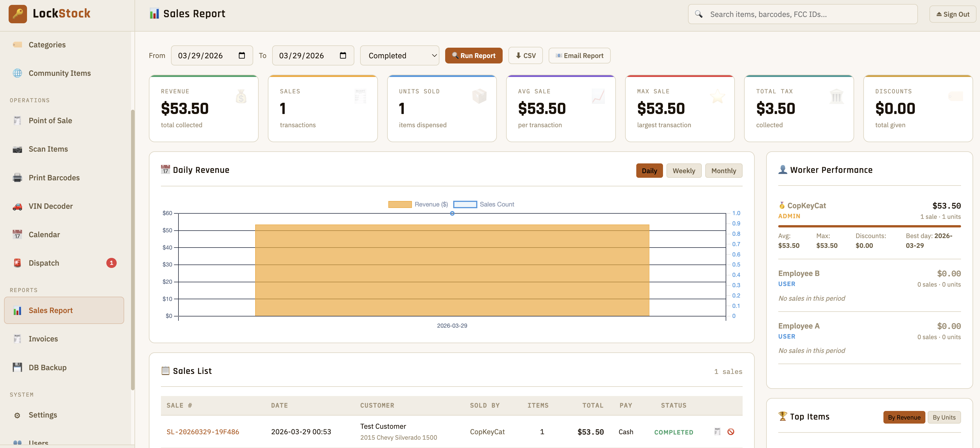
Task: Void the sale using the red cancel icon
Action: (x=731, y=432)
